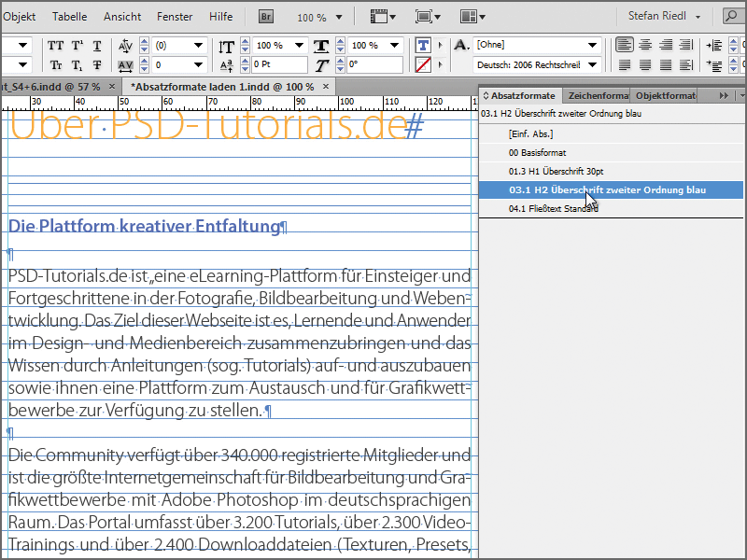Select the 01.3 H1 Überschrift 30pt style
The height and width of the screenshot is (560, 747).
point(611,172)
